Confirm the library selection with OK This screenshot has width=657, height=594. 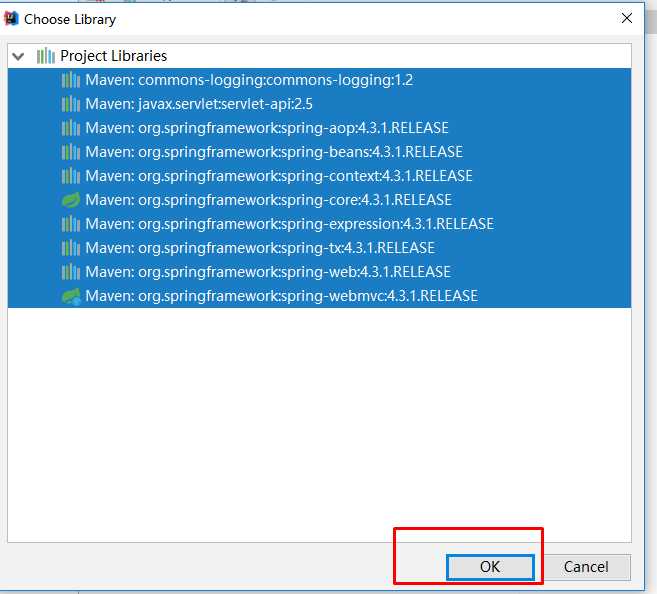[490, 567]
